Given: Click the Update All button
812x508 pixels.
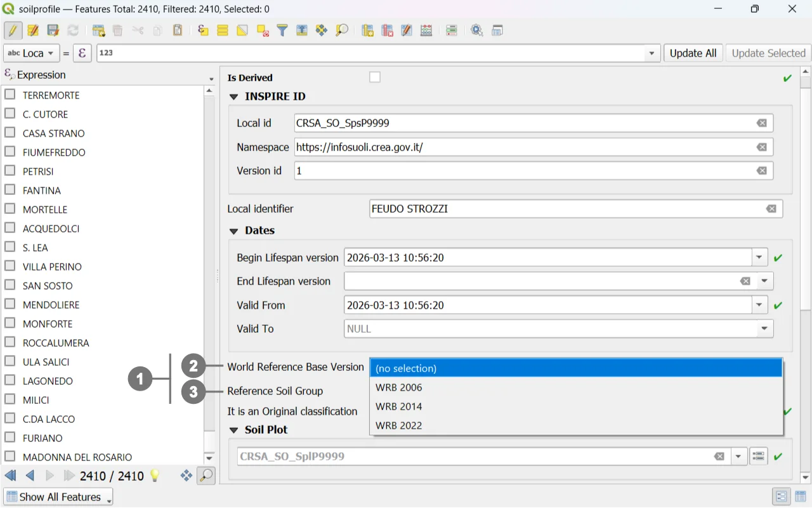Looking at the screenshot, I should (x=693, y=53).
